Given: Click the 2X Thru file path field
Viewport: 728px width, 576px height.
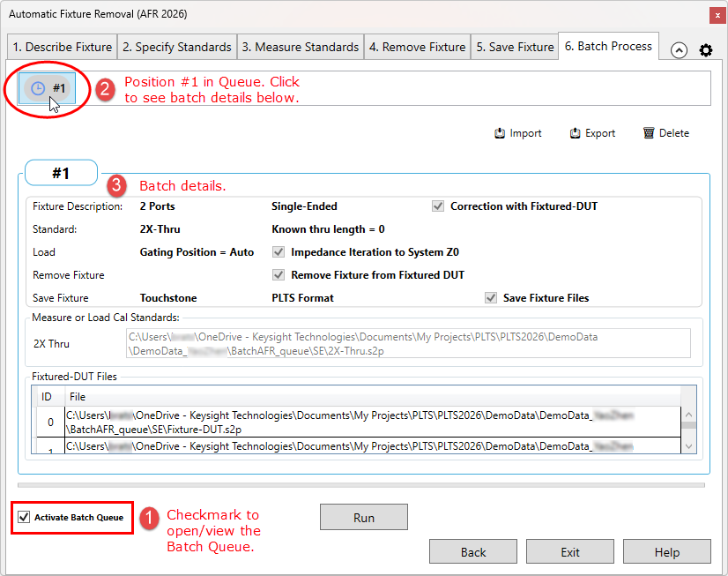Looking at the screenshot, I should click(x=408, y=343).
